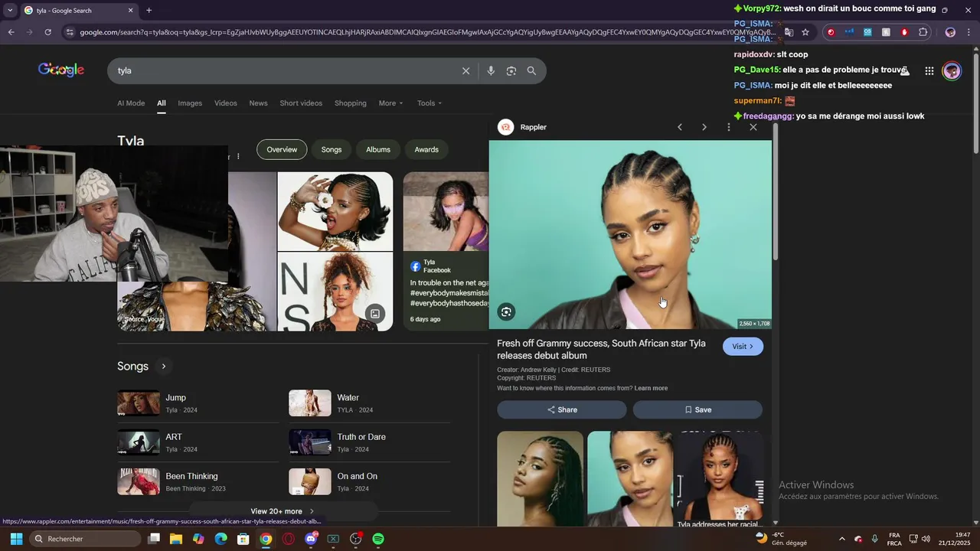This screenshot has height=551, width=980.
Task: Click the Google search input field
Action: 283,70
